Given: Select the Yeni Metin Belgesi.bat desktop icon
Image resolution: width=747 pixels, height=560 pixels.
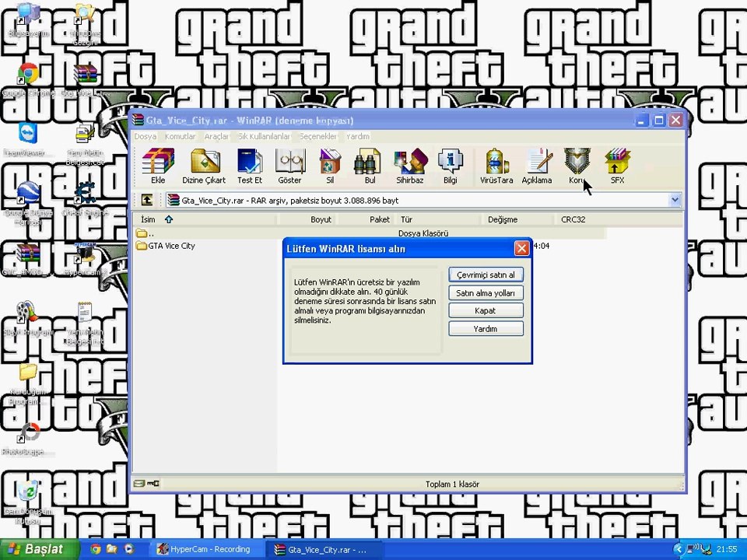Looking at the screenshot, I should [85, 143].
